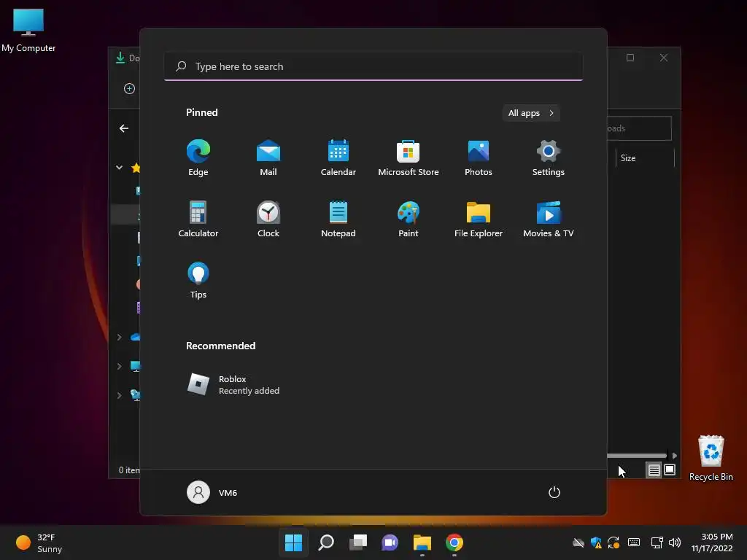Screen dimensions: 747x560
Task: Click File Explorer search box
Action: point(639,128)
